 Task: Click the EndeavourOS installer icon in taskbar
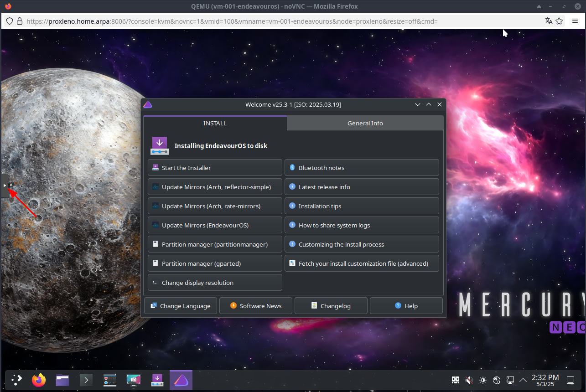tap(157, 380)
